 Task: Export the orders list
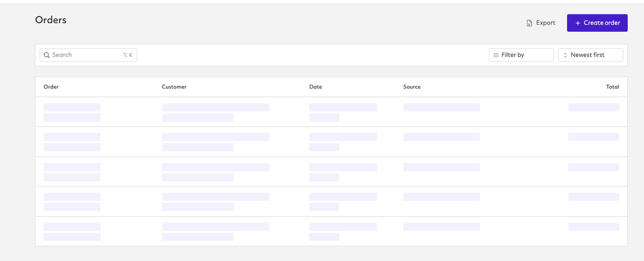click(x=541, y=23)
